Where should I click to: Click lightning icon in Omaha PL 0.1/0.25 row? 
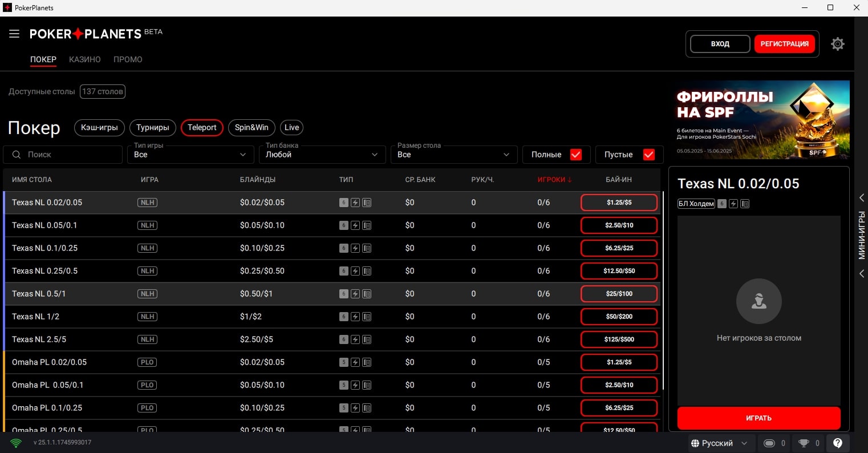[355, 408]
